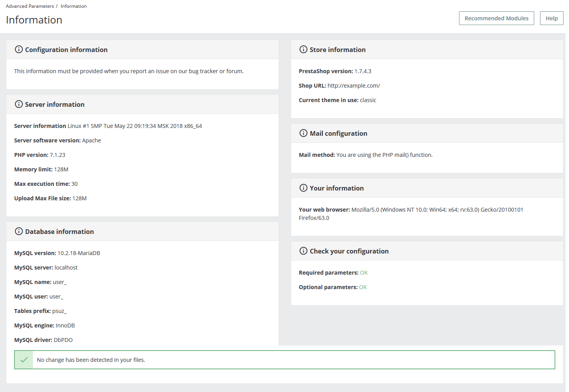This screenshot has width=569, height=392.
Task: Click the Store information info icon
Action: pyautogui.click(x=303, y=49)
